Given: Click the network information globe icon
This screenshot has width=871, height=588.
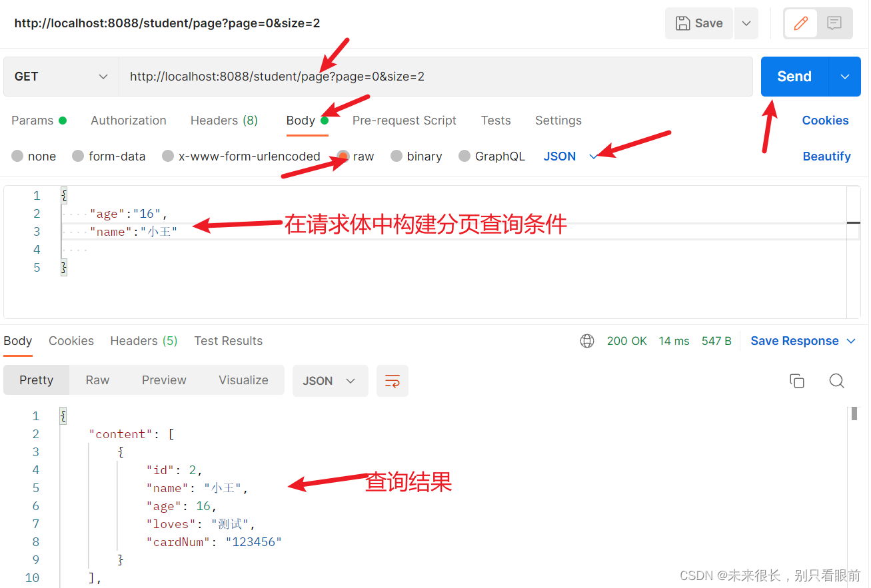Looking at the screenshot, I should 587,340.
